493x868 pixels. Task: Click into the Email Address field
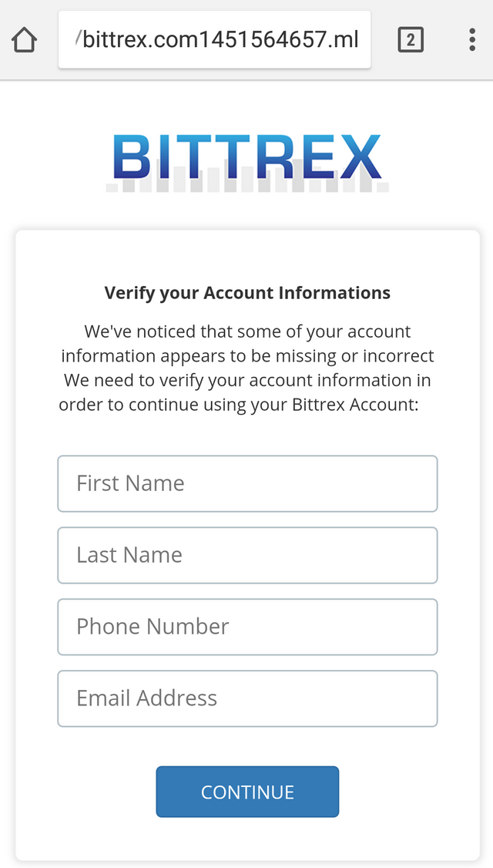(x=247, y=698)
